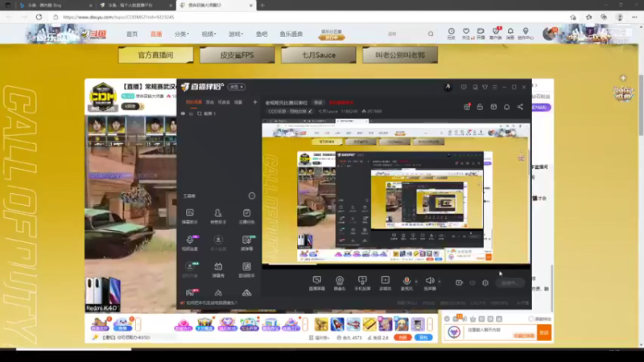Viewport: 644px width, 362px height.
Task: Open the red-badged tool in the toolbox bottom row
Action: [191, 293]
